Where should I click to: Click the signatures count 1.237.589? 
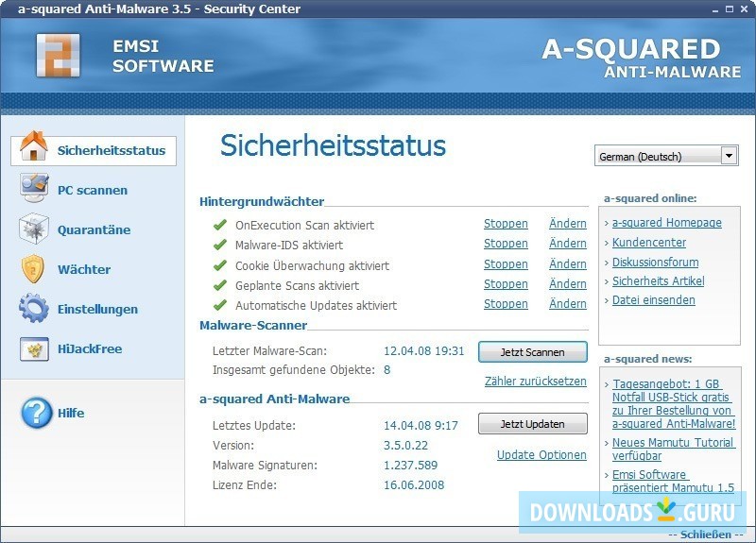410,465
